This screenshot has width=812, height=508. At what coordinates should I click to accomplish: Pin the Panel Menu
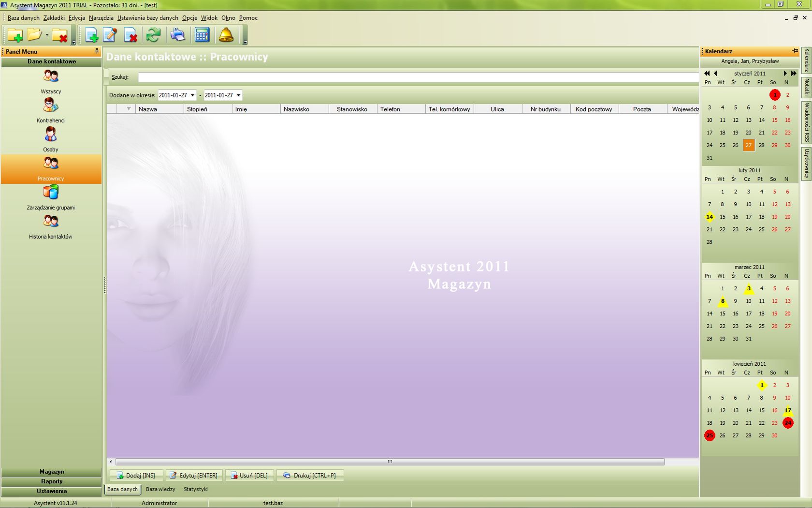97,51
